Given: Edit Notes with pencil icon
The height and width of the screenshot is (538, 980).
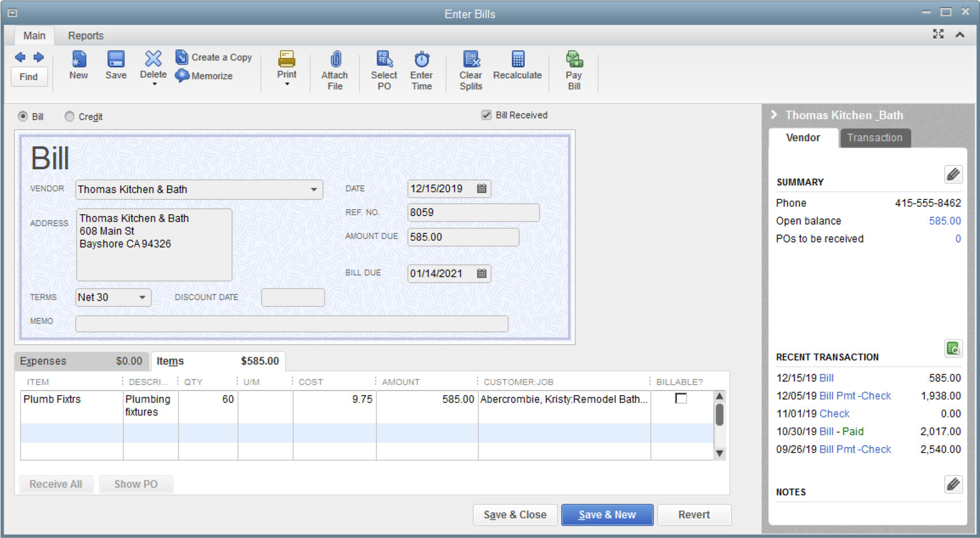Looking at the screenshot, I should (x=953, y=484).
